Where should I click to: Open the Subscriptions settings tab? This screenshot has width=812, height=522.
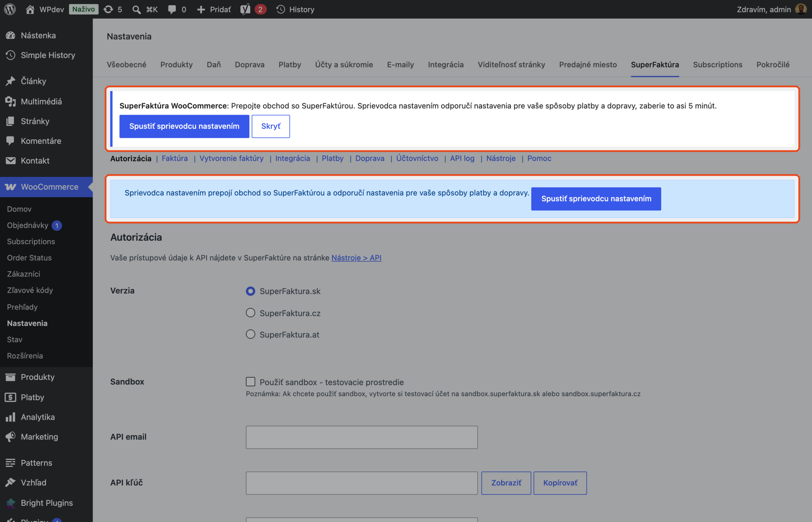pos(717,64)
